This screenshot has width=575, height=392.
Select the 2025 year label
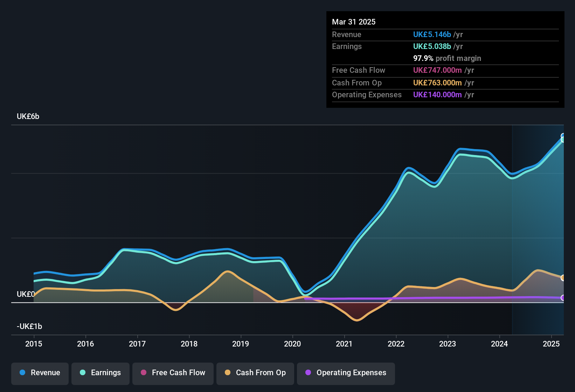[552, 344]
